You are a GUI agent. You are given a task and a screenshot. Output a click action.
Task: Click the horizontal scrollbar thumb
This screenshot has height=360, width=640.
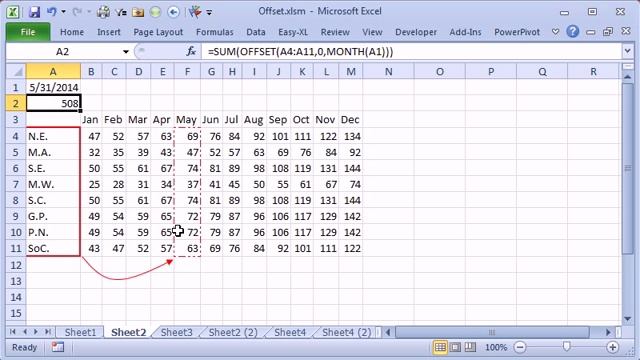(x=492, y=332)
